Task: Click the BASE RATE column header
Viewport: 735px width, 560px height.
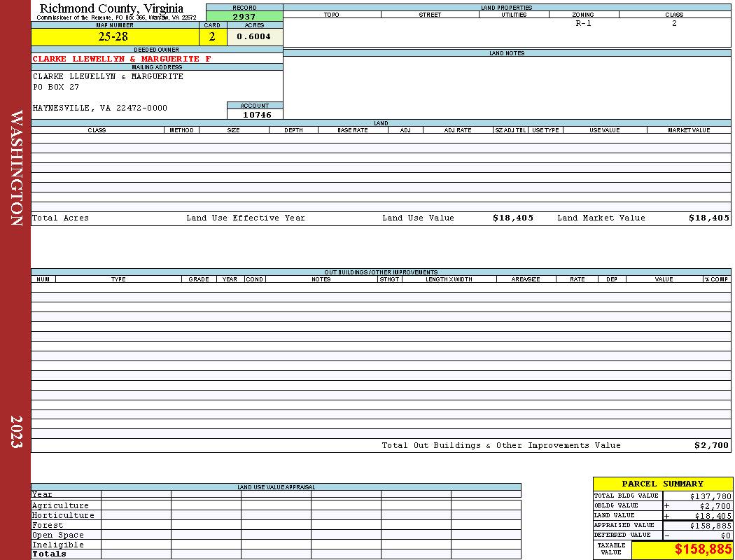Action: pos(353,129)
